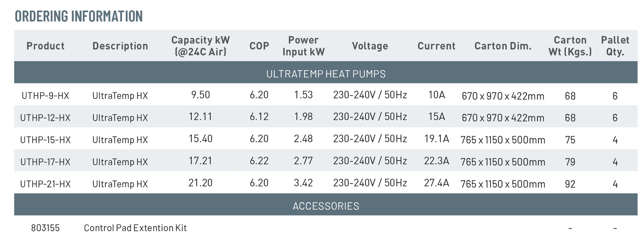Click the ORDERING INFORMATION heading
644x251 pixels.
(79, 16)
